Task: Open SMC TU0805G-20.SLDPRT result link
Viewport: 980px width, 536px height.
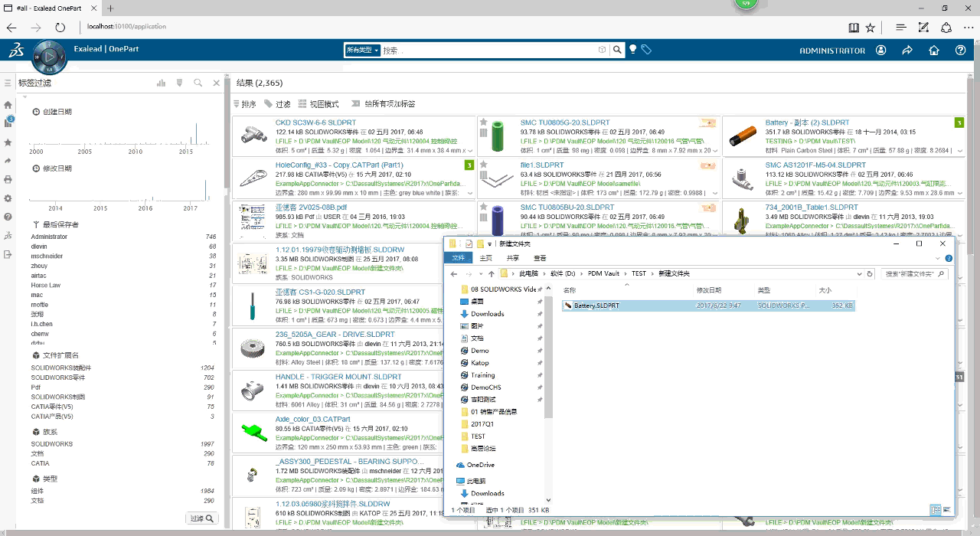Action: click(565, 123)
